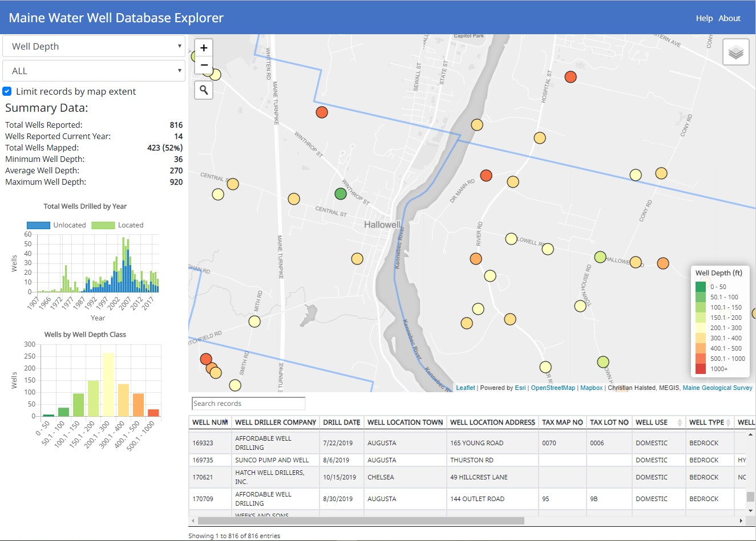Toggle Limit records by map extent checkbox
Viewport: 756px width, 541px height.
tap(7, 91)
